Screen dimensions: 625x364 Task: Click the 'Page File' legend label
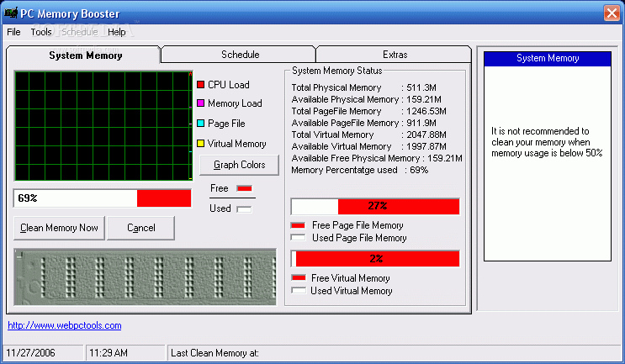pos(226,123)
